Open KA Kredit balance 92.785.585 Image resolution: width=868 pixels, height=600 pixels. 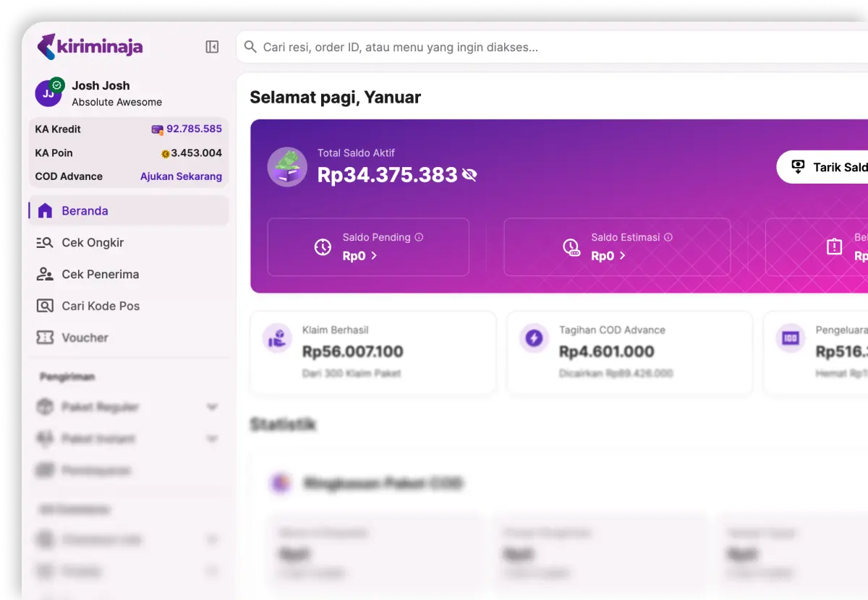[x=194, y=129]
